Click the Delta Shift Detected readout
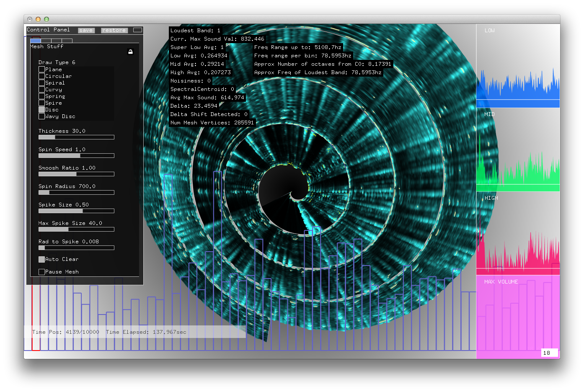This screenshot has width=584, height=392. pos(209,114)
